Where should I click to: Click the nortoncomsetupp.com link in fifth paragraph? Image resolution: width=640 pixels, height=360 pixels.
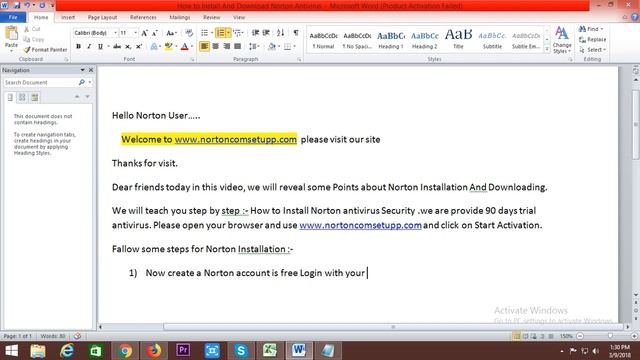360,225
